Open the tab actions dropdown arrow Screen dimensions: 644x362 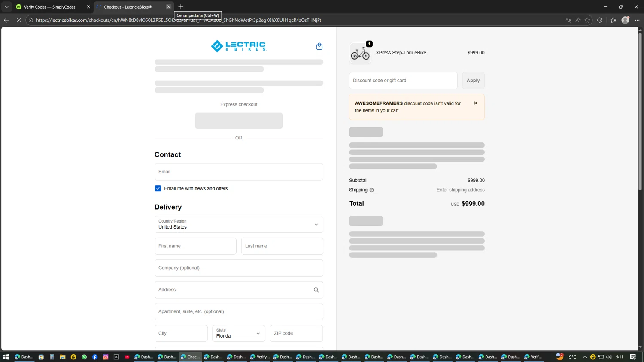point(6,7)
